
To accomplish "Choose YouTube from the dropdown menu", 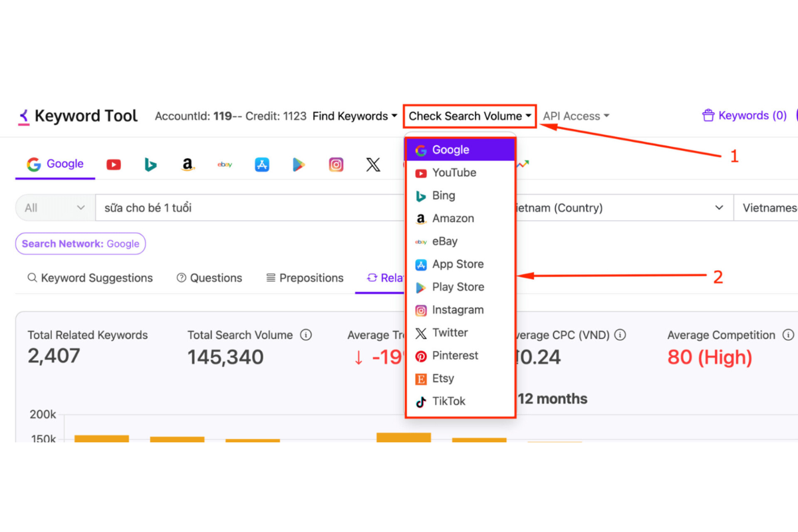I will (454, 173).
